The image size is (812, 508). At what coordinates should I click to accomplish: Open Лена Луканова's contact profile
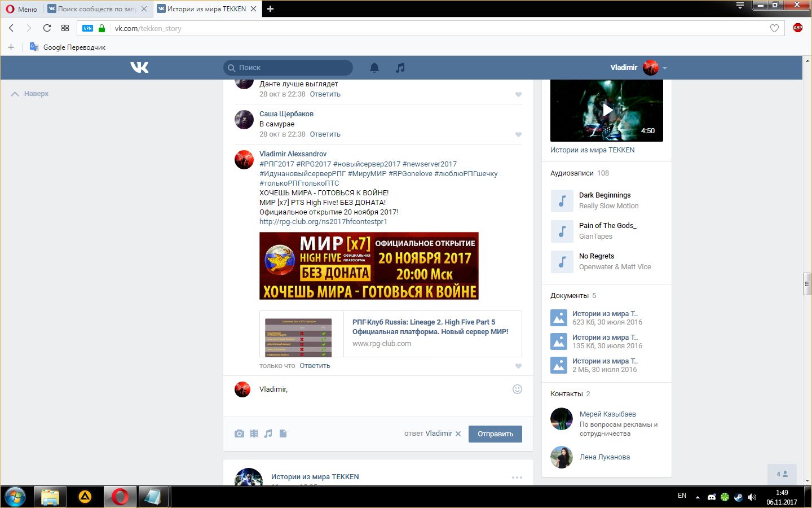[604, 457]
